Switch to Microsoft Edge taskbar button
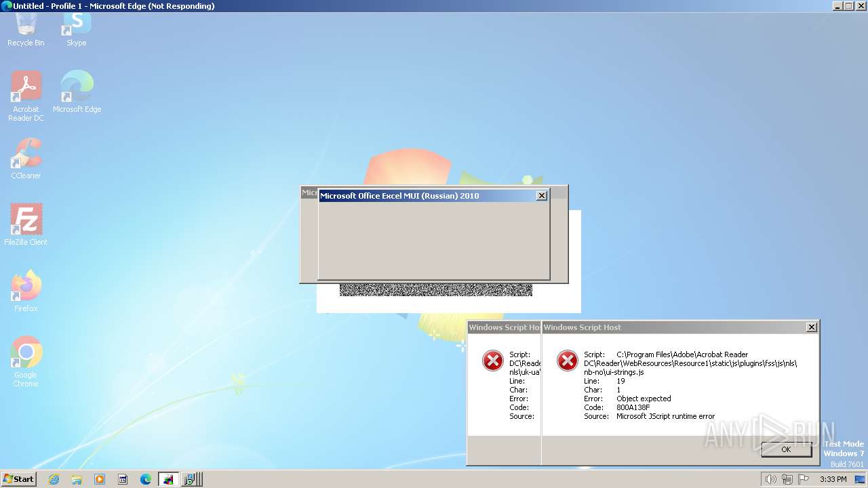 (x=146, y=479)
